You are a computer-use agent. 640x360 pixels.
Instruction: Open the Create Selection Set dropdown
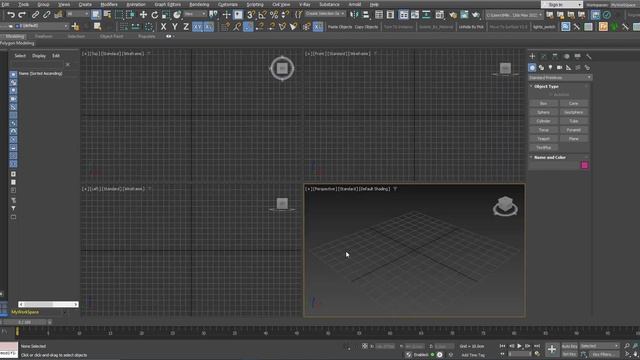[325, 14]
